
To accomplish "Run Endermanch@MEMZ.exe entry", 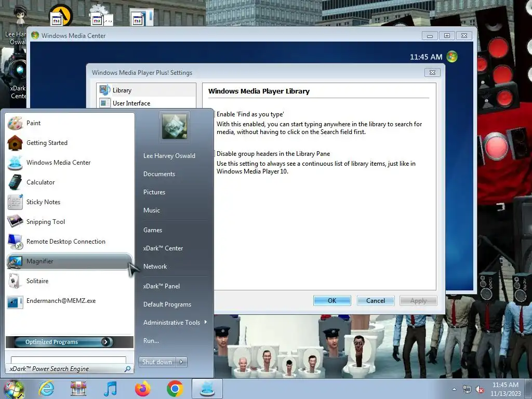I will 70,301.
